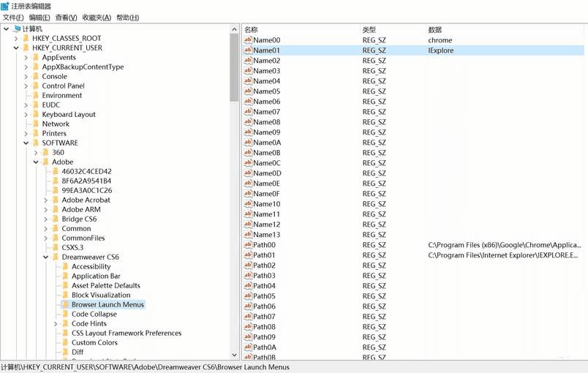Click the tree scrollbar down arrow

(234, 355)
